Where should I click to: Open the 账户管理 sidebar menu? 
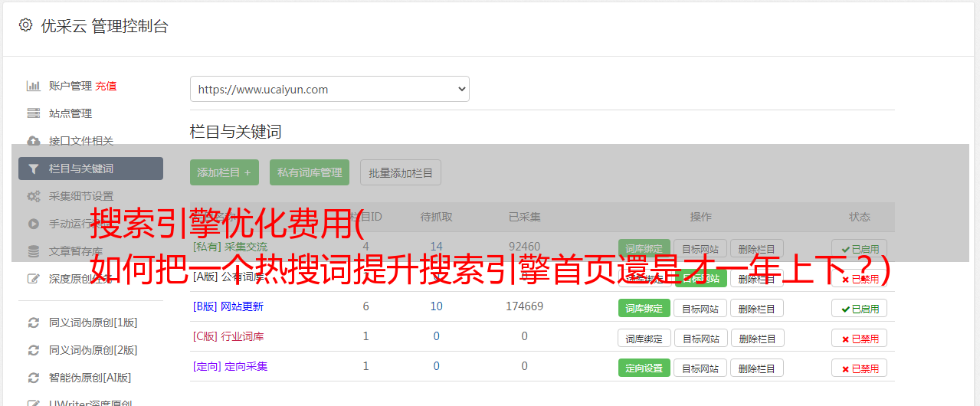pyautogui.click(x=70, y=86)
